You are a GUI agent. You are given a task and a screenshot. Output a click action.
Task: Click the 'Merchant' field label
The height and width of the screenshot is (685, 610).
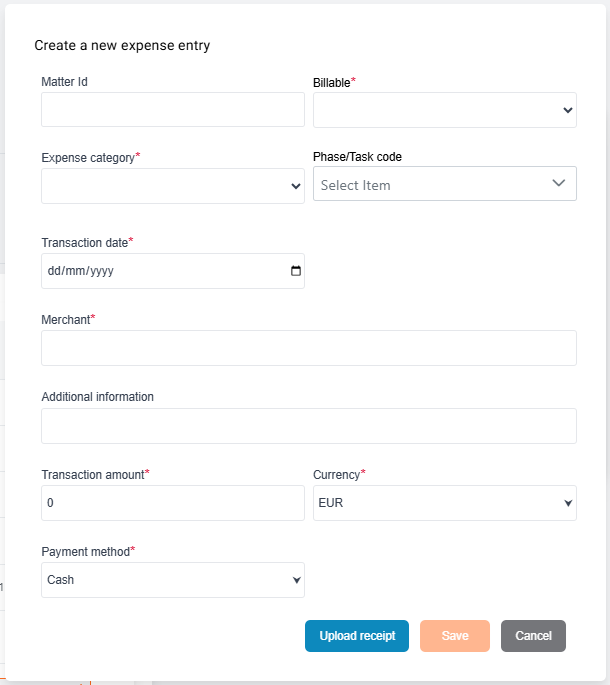pos(66,319)
